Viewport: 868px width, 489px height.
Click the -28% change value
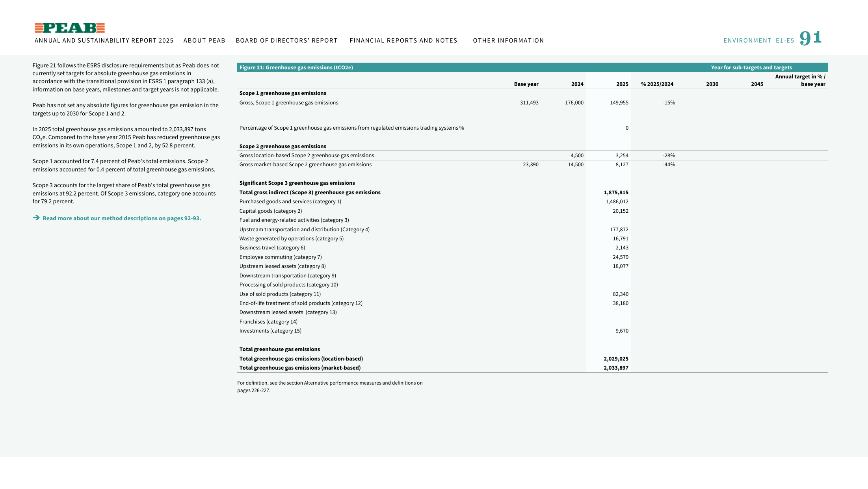tap(669, 155)
